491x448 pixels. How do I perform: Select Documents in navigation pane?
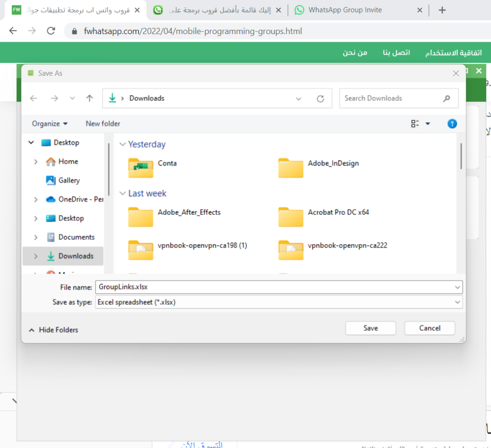tap(76, 237)
